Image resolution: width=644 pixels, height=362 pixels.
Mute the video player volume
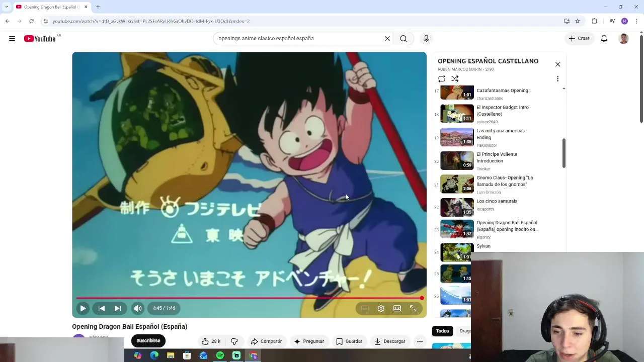[x=138, y=308]
